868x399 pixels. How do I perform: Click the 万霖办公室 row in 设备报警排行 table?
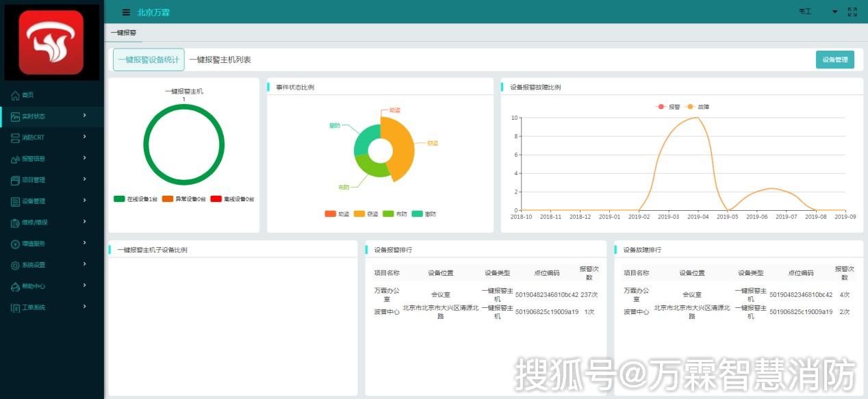[485, 295]
